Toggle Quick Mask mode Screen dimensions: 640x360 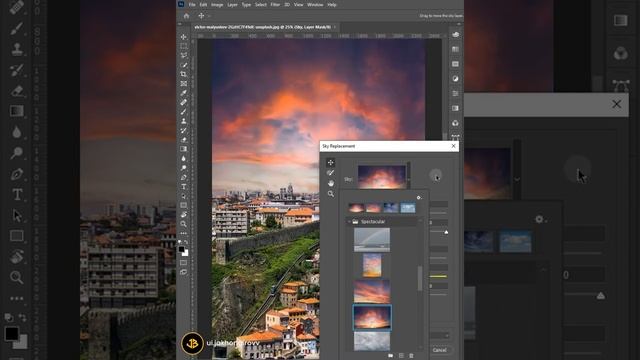point(184,263)
